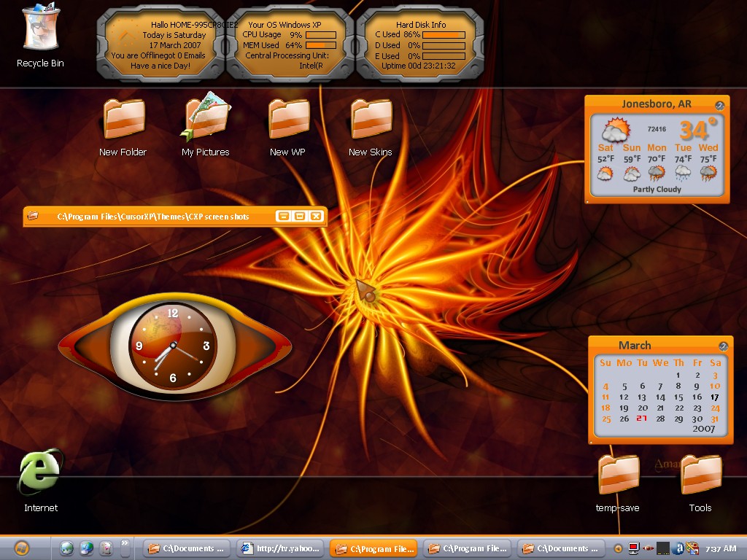
Task: Switch to the tv.yahoo taskbar window
Action: pos(280,548)
